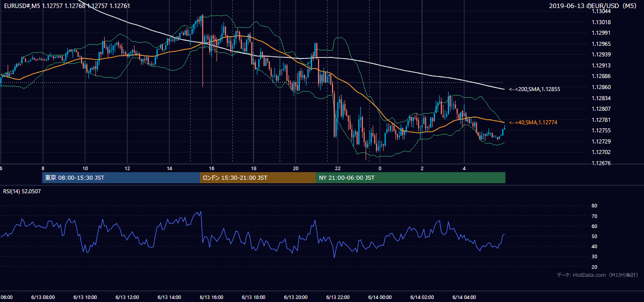Click hour tick 0 under the candlestick chart
The height and width of the screenshot is (302, 644).
point(380,168)
